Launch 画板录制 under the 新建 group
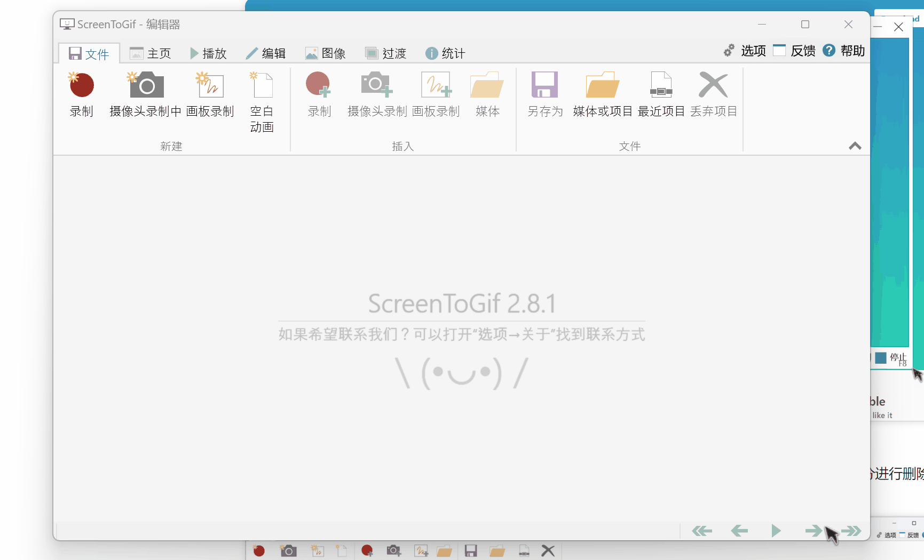This screenshot has width=924, height=560. (210, 94)
